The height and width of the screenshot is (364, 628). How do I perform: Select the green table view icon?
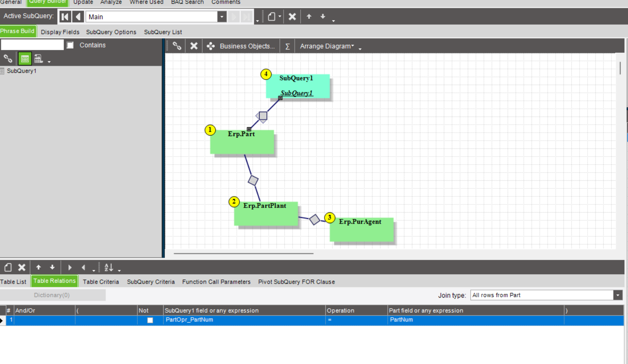pyautogui.click(x=25, y=59)
